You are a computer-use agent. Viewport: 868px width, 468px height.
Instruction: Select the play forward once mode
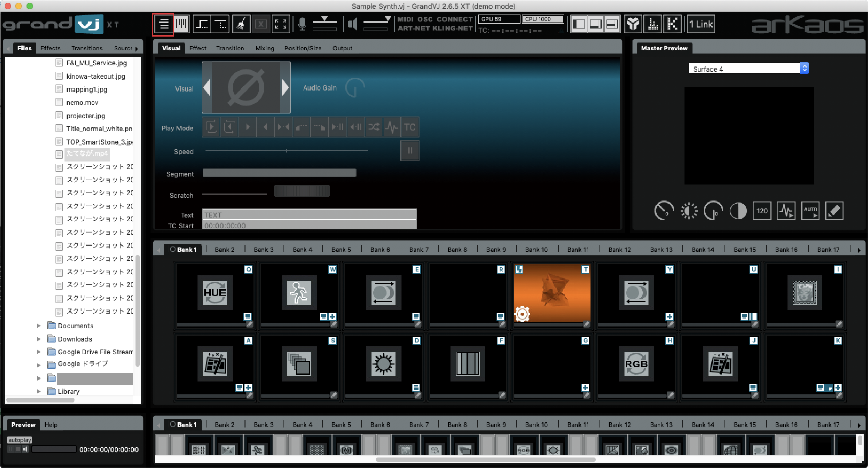248,127
